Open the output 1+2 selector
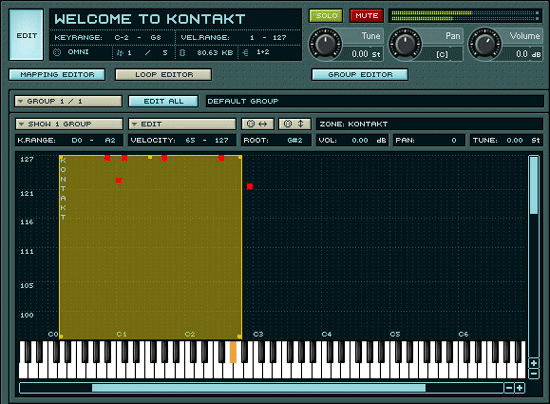Image resolution: width=550 pixels, height=404 pixels. pos(263,52)
